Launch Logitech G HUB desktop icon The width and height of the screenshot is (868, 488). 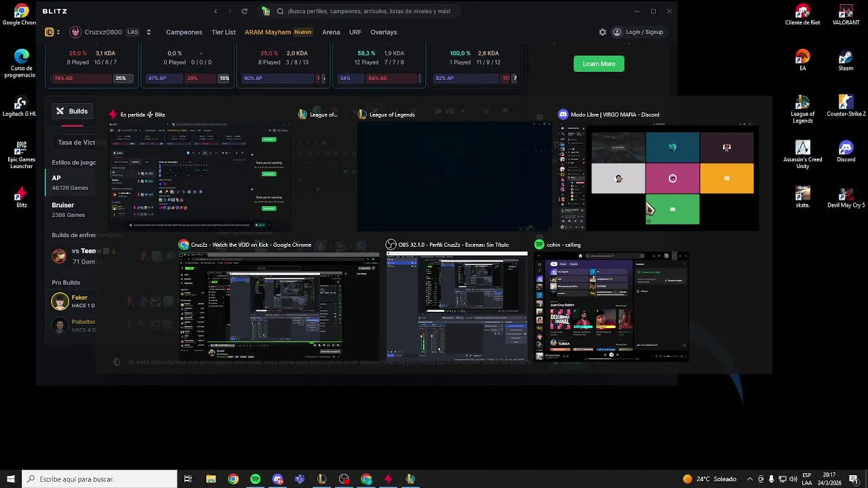[20, 107]
